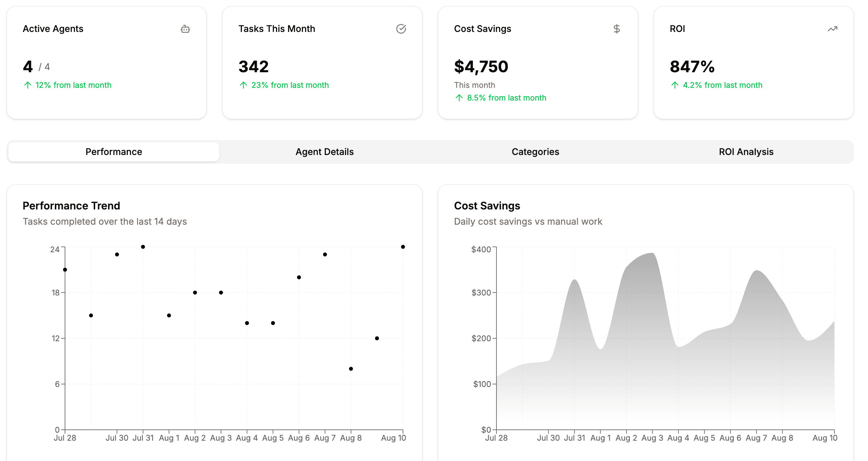Click the up arrow beside 23% change
The width and height of the screenshot is (868, 461).
[243, 85]
